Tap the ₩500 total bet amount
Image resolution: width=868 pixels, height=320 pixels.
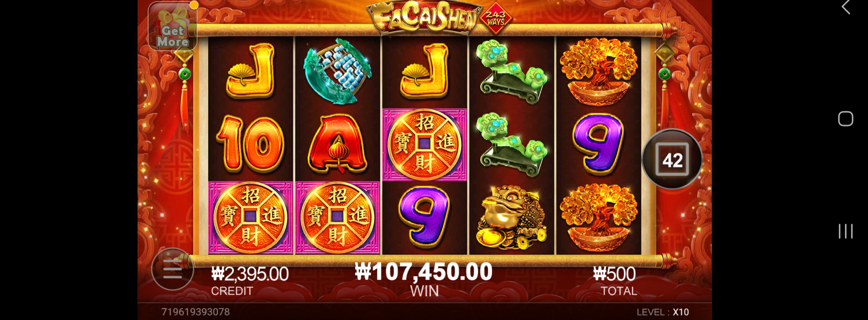tap(614, 274)
